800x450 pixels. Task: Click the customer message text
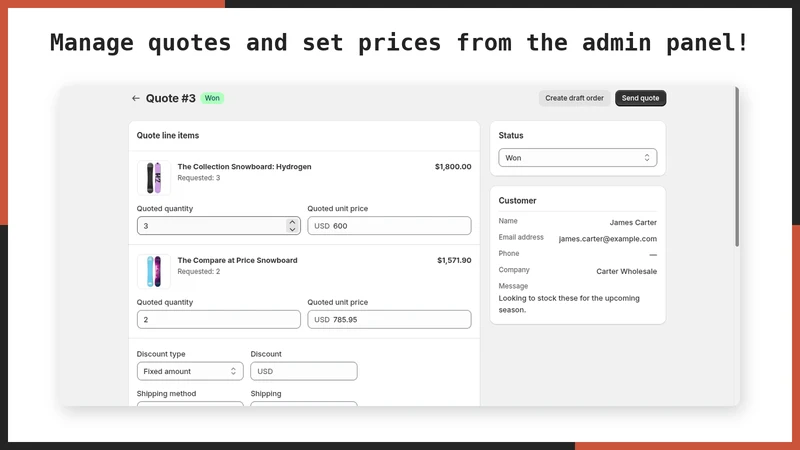tap(569, 304)
